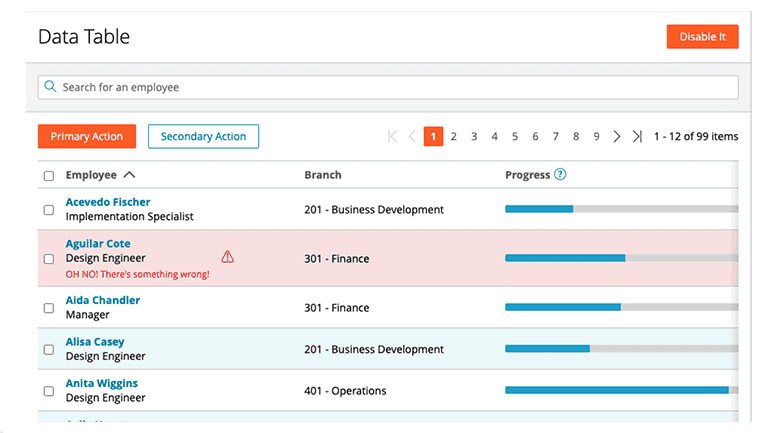Screen dimensions: 770x433
Task: Click '1 - 12 of 99 items' text
Action: [x=696, y=136]
